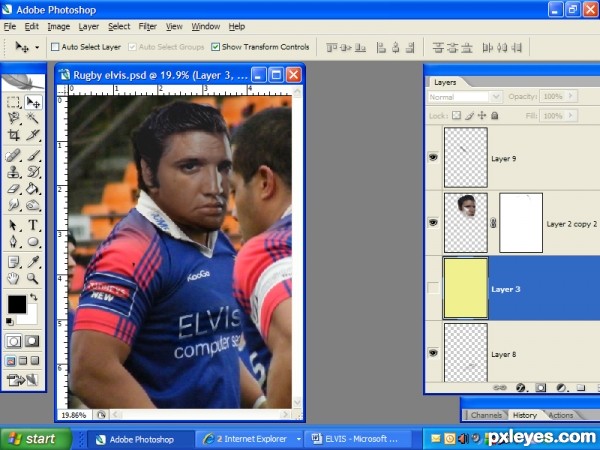Select the Move tool in toolbox
Screen dimensions: 600x450
click(33, 102)
